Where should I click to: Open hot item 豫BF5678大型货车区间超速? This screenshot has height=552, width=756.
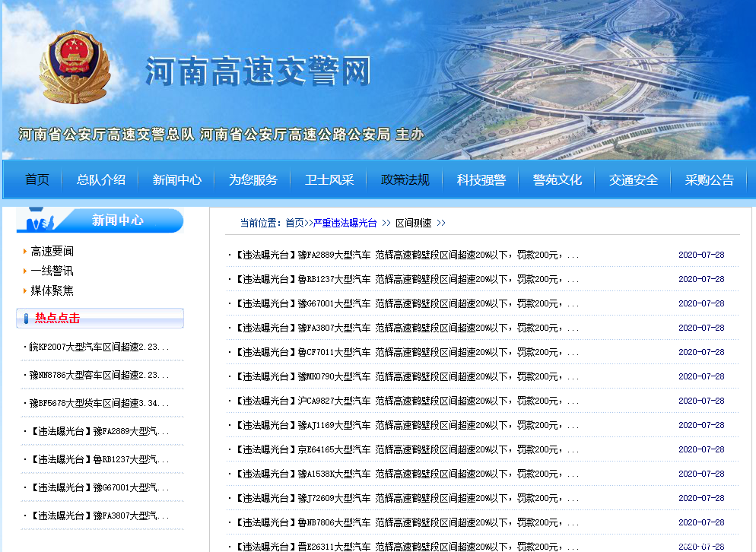[x=99, y=403]
